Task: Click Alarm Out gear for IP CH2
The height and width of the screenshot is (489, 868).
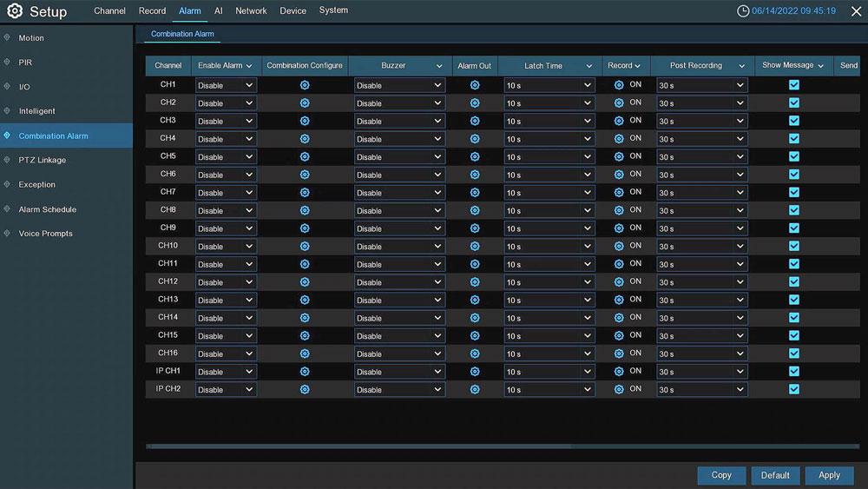Action: [x=475, y=390]
